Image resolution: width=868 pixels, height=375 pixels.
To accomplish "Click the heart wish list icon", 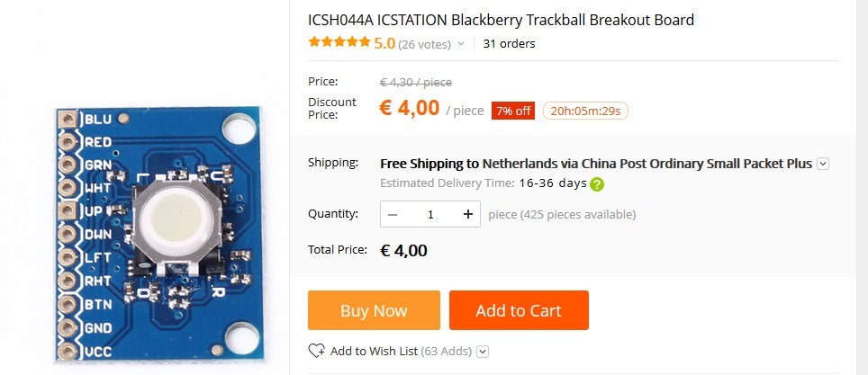I will click(317, 351).
